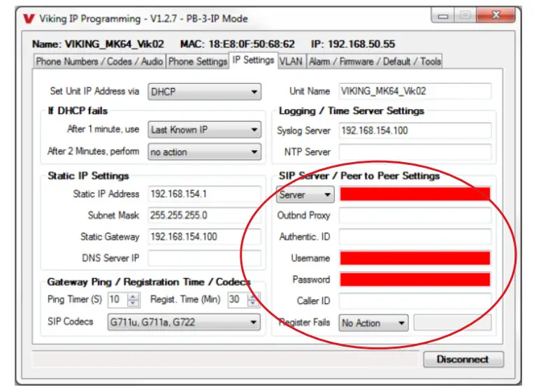Focus the Caller ID field
The height and width of the screenshot is (392, 534).
(x=415, y=301)
